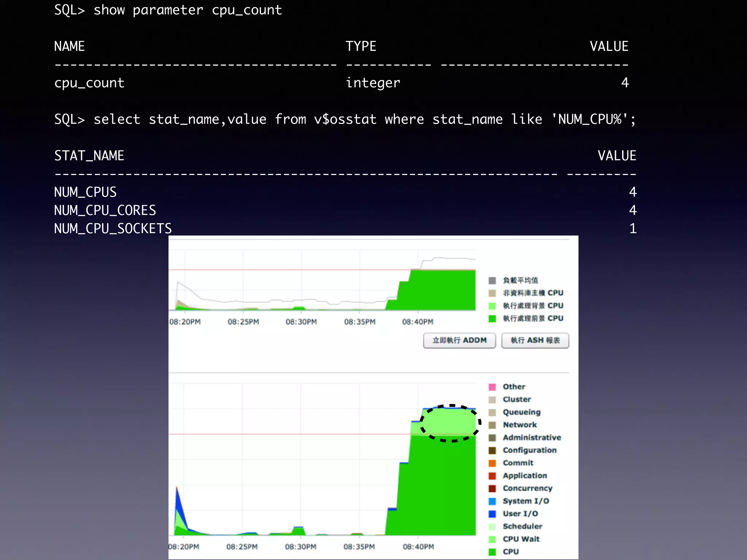Click the cpu_count parameter row name

pos(89,83)
